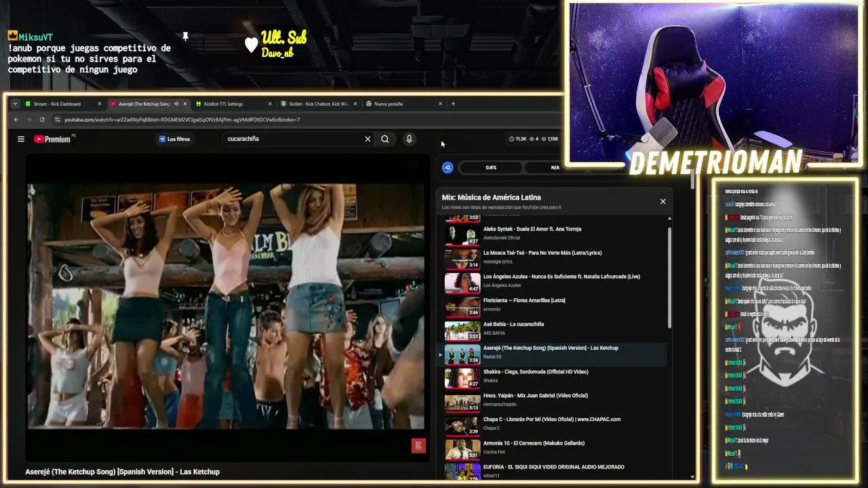
Task: Select the Aserejé (The Ketchup Song) tab
Action: tap(144, 104)
